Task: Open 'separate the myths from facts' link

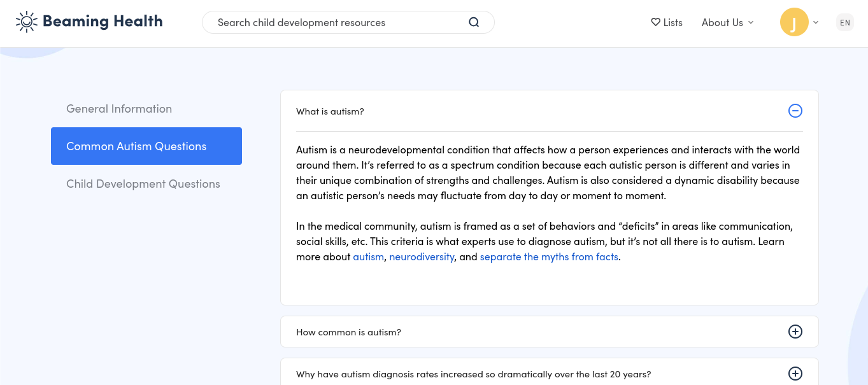Action: click(549, 257)
